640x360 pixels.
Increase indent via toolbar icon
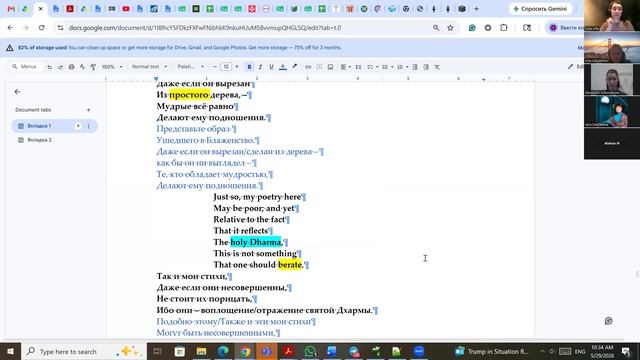(426, 67)
